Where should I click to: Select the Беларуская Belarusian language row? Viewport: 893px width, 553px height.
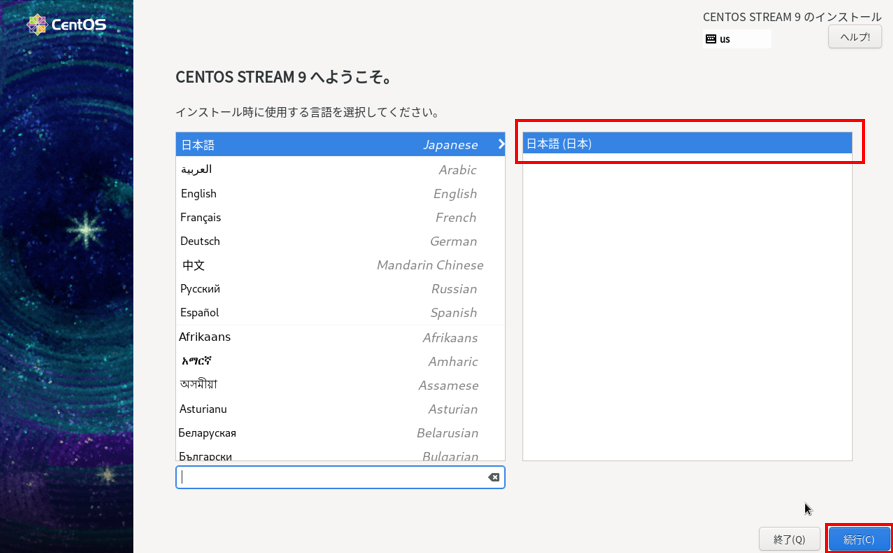tap(340, 433)
